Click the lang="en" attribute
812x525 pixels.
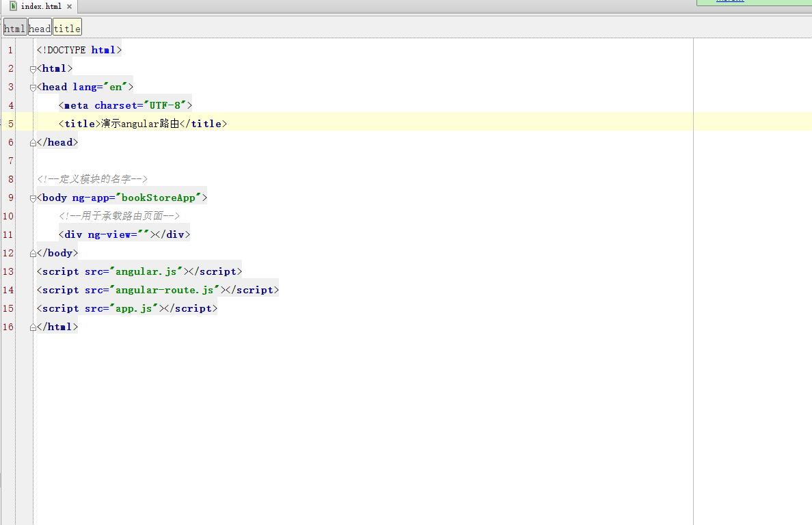[x=100, y=87]
